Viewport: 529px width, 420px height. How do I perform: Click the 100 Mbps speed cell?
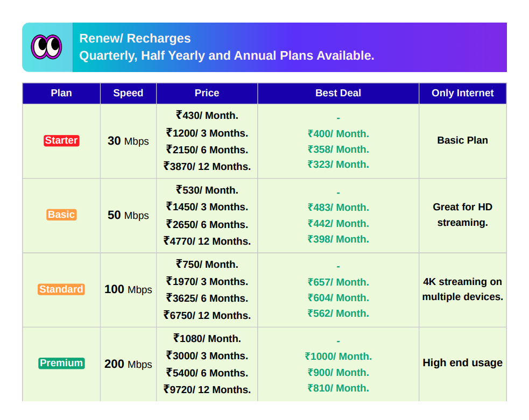coord(128,289)
